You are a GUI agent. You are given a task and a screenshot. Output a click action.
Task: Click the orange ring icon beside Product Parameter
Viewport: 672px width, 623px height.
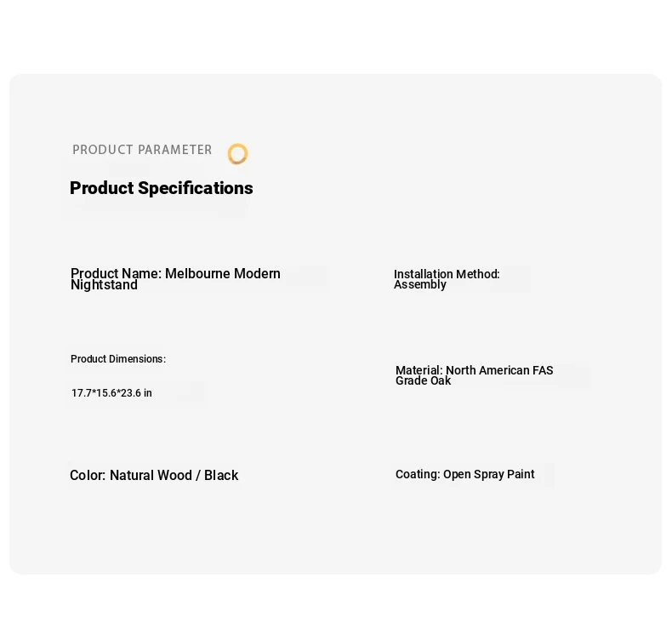click(x=237, y=154)
